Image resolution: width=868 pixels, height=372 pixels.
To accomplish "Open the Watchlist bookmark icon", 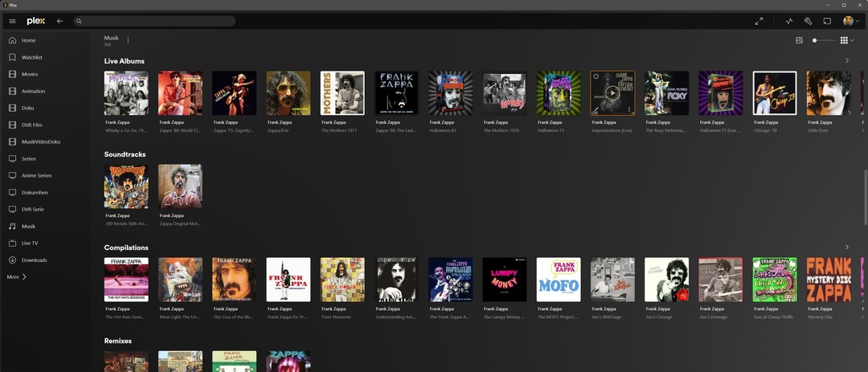I will pyautogui.click(x=12, y=57).
